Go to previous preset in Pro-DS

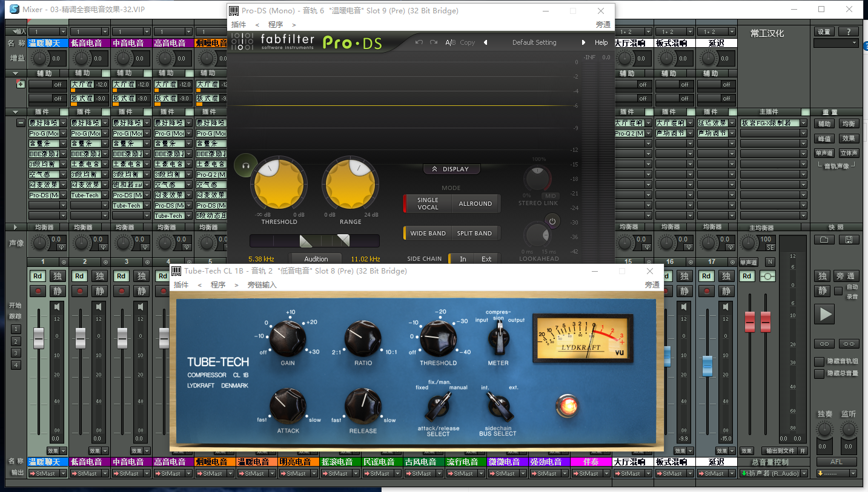[x=485, y=42]
